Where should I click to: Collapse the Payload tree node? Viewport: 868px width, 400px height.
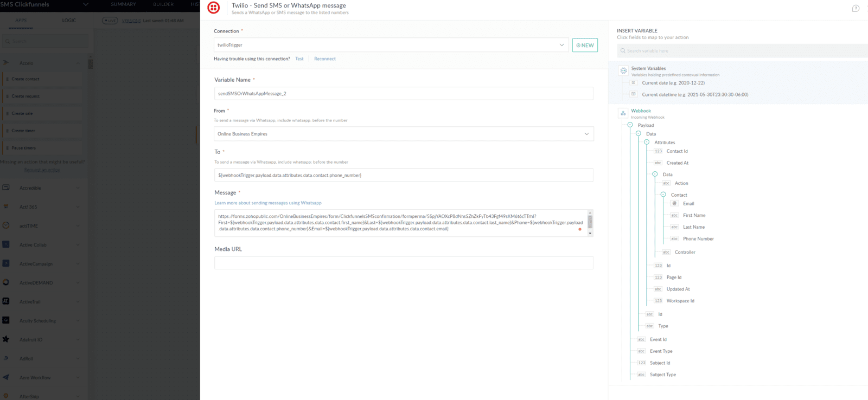click(x=630, y=125)
